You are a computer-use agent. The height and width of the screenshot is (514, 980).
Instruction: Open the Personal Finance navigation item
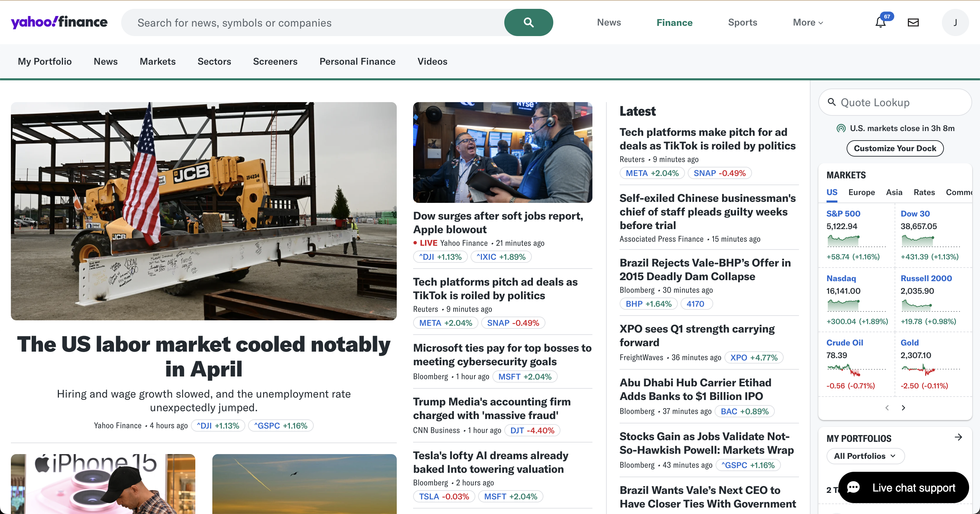tap(357, 61)
